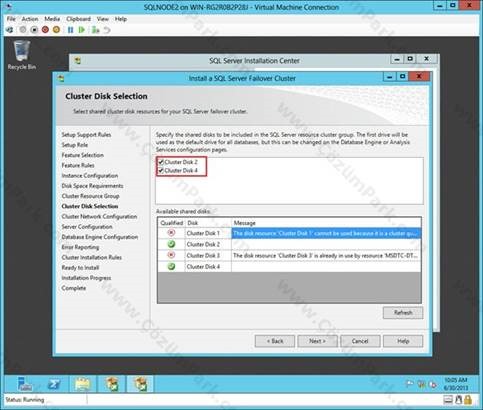This screenshot has height=410, width=483.
Task: Uncheck the Cluster Disk 2 checkbox
Action: 161,162
